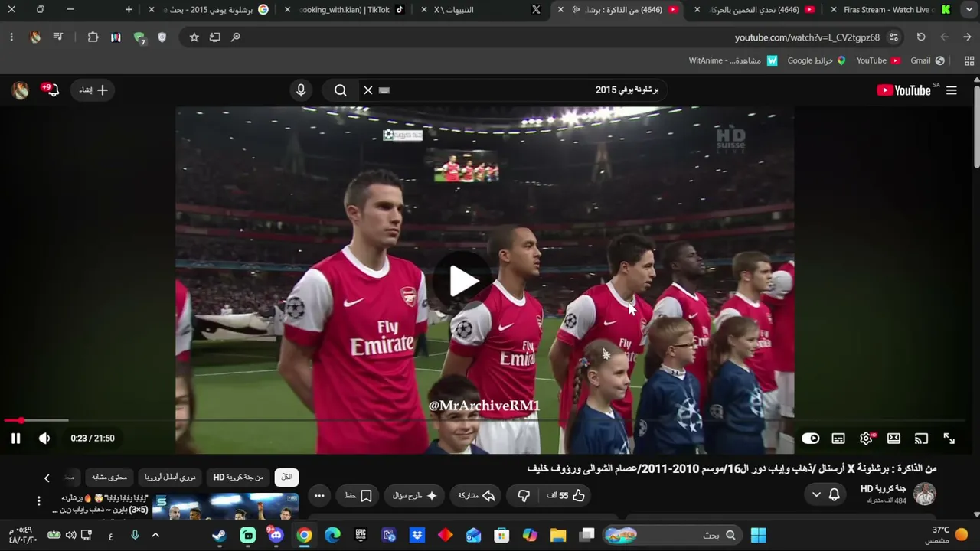Screen dimensions: 980x551
Task: Select the محتوى مشابه filter chip
Action: click(109, 478)
